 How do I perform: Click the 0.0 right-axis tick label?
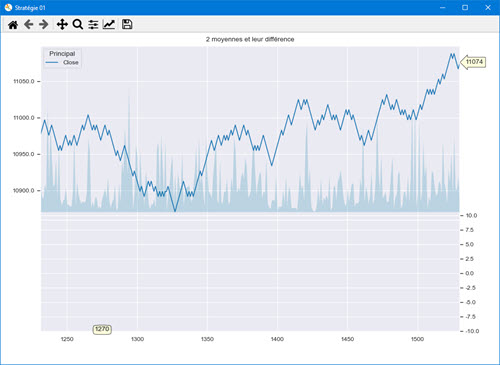[x=469, y=273]
